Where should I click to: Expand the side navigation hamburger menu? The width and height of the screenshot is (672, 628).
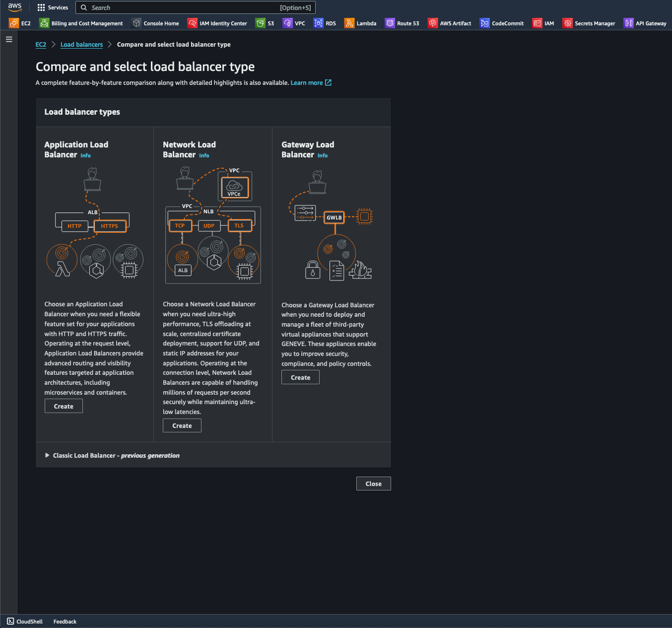pyautogui.click(x=9, y=39)
